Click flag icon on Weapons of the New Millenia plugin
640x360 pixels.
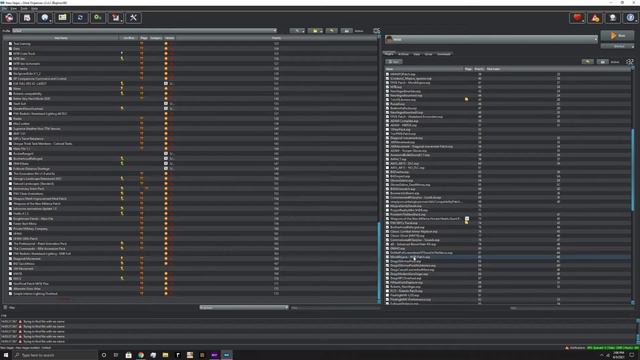pyautogui.click(x=467, y=219)
